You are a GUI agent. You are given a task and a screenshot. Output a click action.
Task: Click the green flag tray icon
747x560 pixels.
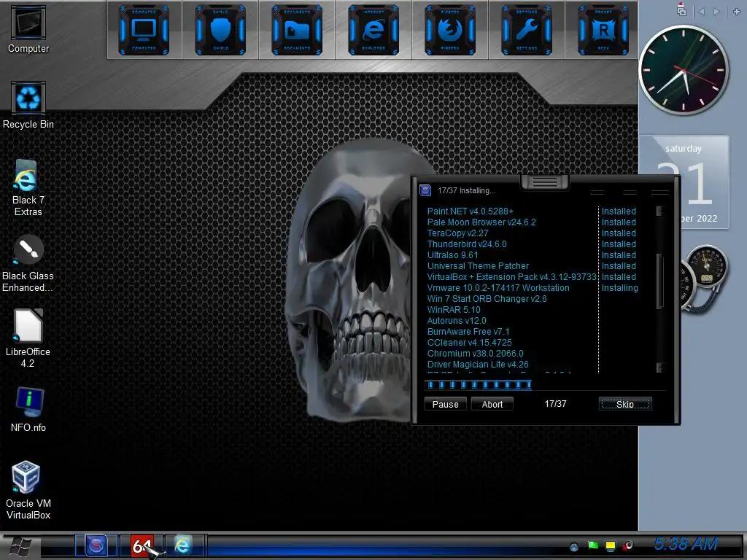592,545
